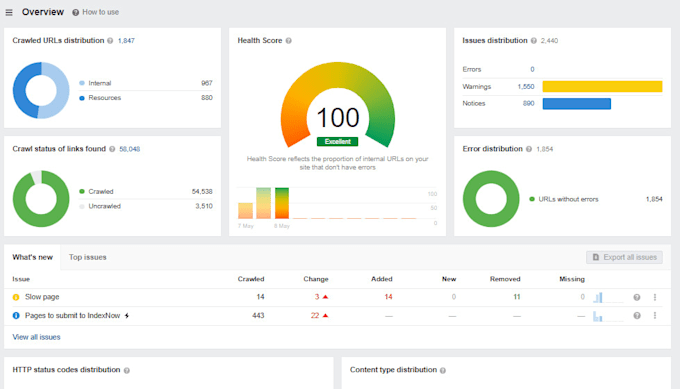The image size is (680, 389).
Task: Click the yellow Warnings bar
Action: pos(602,86)
